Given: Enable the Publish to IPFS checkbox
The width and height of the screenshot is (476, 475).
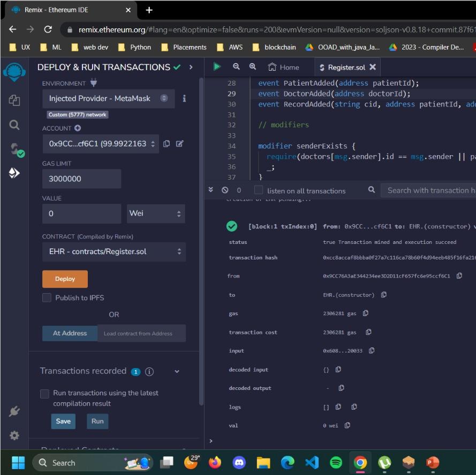Looking at the screenshot, I should click(x=47, y=297).
